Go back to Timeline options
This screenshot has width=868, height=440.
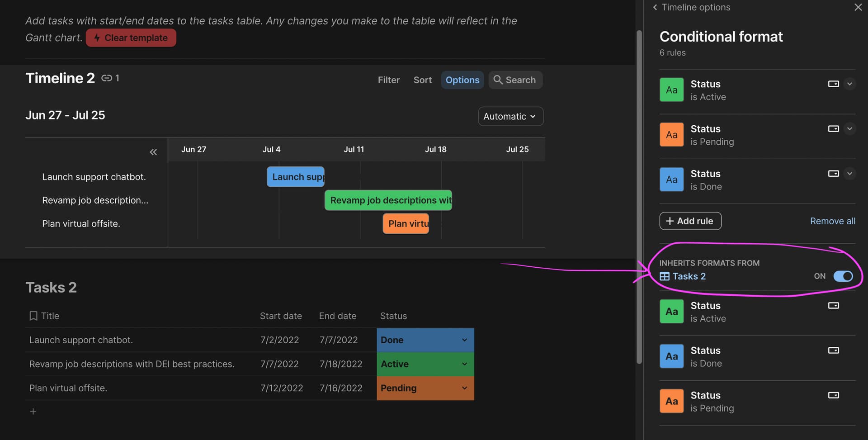[691, 7]
